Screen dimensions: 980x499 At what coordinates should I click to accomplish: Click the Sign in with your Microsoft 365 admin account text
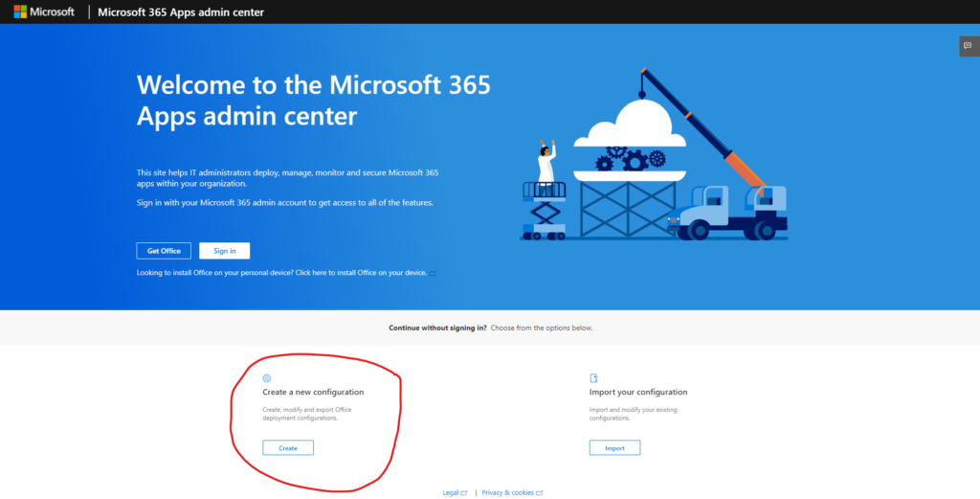tap(285, 203)
